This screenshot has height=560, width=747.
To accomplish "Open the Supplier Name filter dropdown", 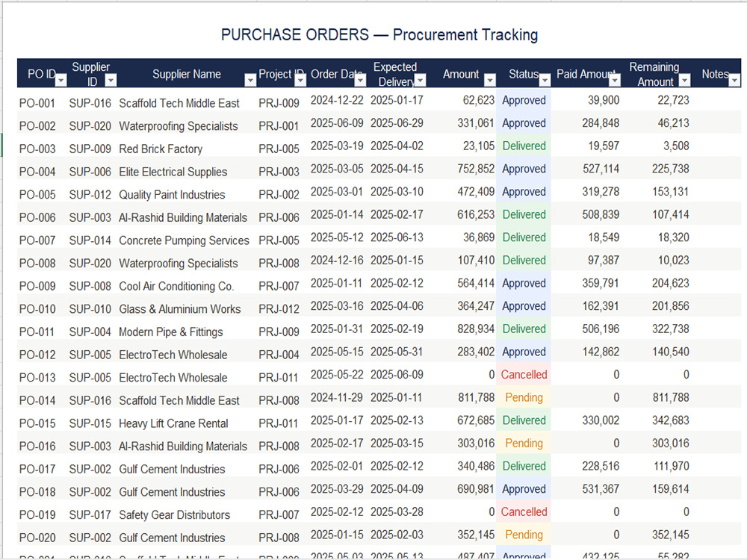I will pos(250,81).
